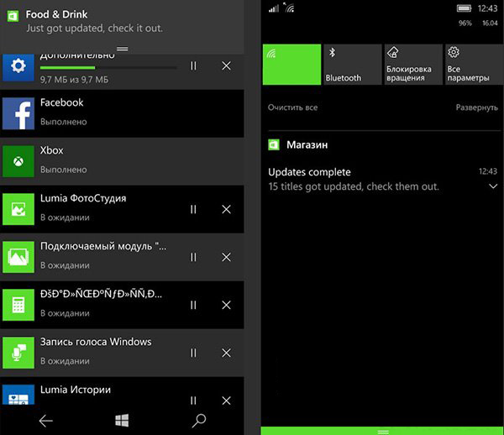This screenshot has height=435, width=504.
Task: Cancel the Запись голоса Windows download
Action: [226, 353]
